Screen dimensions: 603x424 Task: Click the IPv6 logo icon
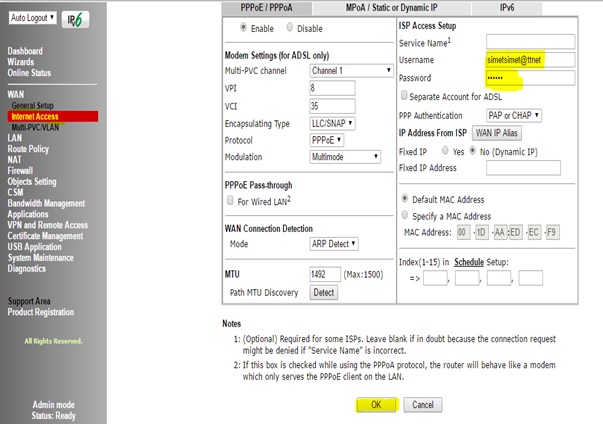[x=74, y=19]
